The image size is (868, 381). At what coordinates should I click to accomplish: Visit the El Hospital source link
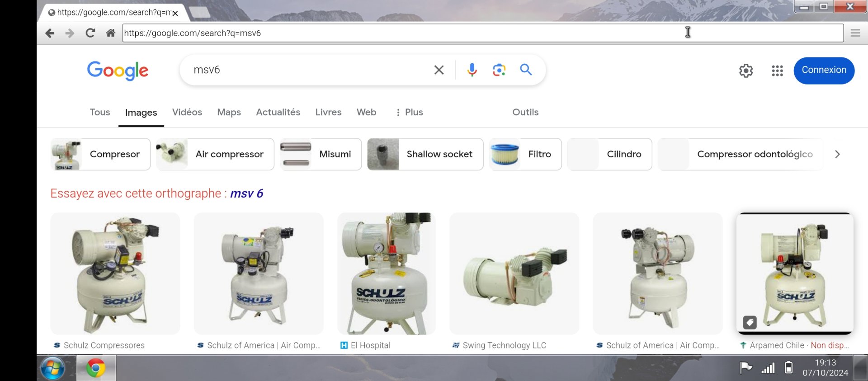365,345
